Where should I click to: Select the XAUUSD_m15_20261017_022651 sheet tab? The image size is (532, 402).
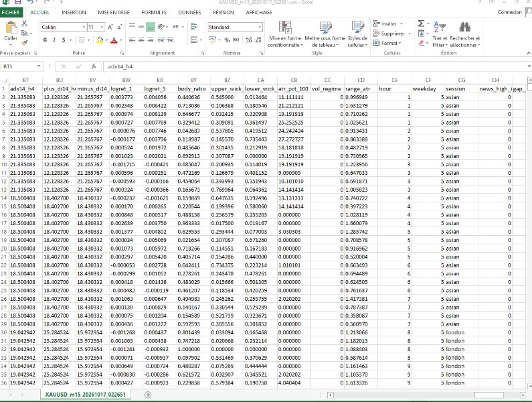(85, 395)
